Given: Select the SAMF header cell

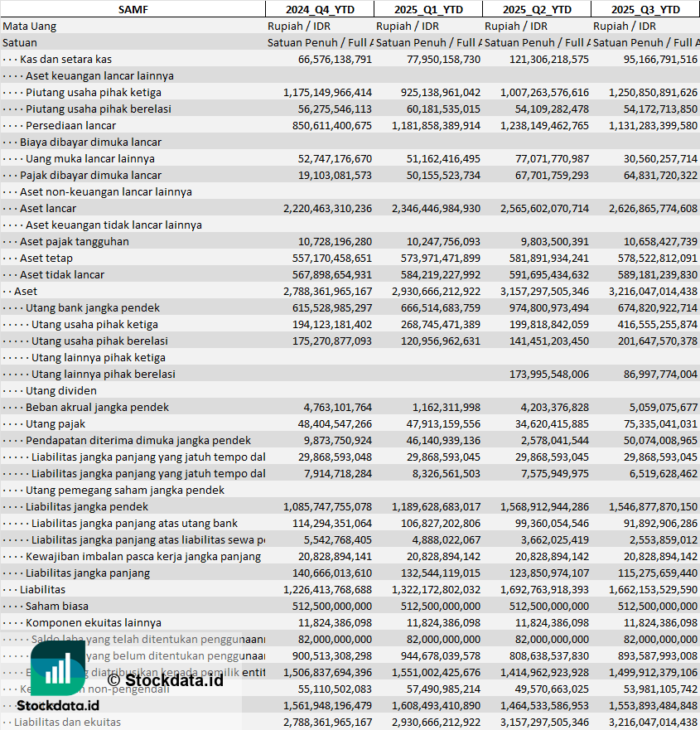Looking at the screenshot, I should [133, 9].
